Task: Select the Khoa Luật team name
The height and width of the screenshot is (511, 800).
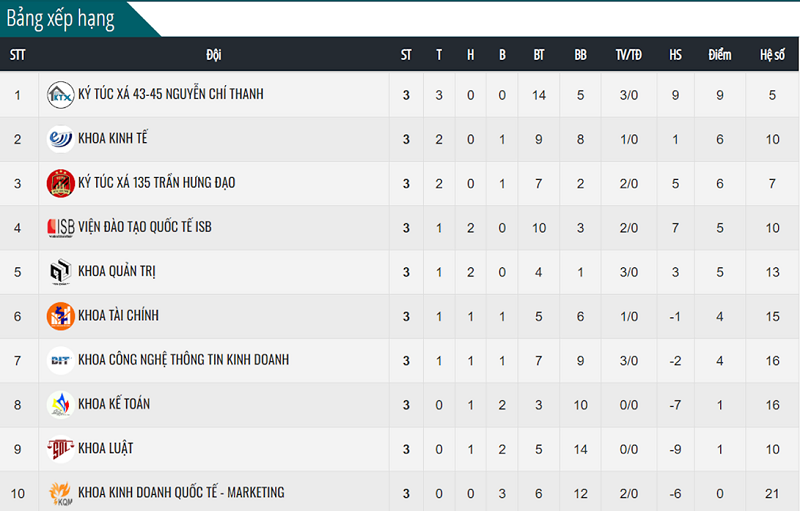Action: pyautogui.click(x=106, y=448)
